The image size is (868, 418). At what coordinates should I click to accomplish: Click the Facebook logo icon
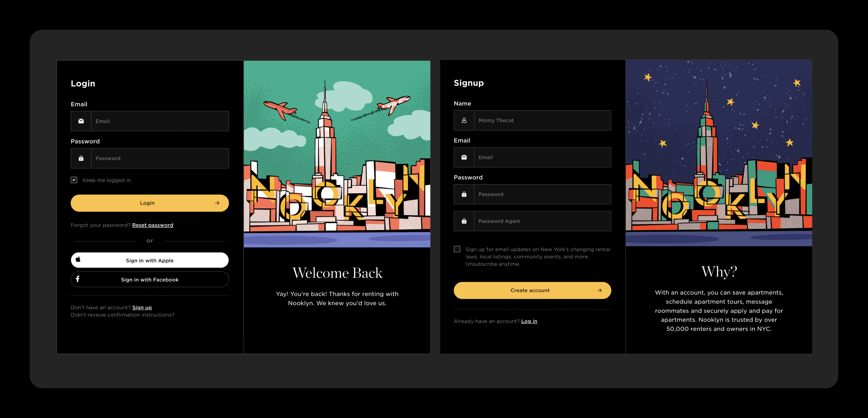(x=77, y=279)
